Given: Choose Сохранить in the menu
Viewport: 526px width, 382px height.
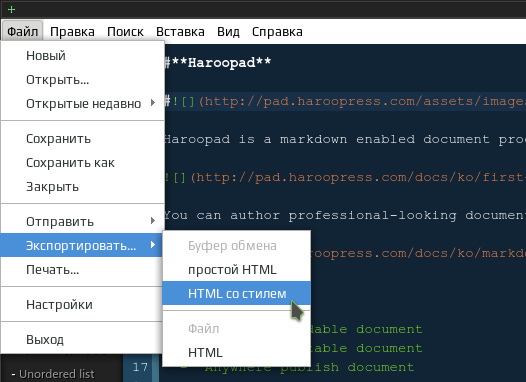Looking at the screenshot, I should pos(83,139).
